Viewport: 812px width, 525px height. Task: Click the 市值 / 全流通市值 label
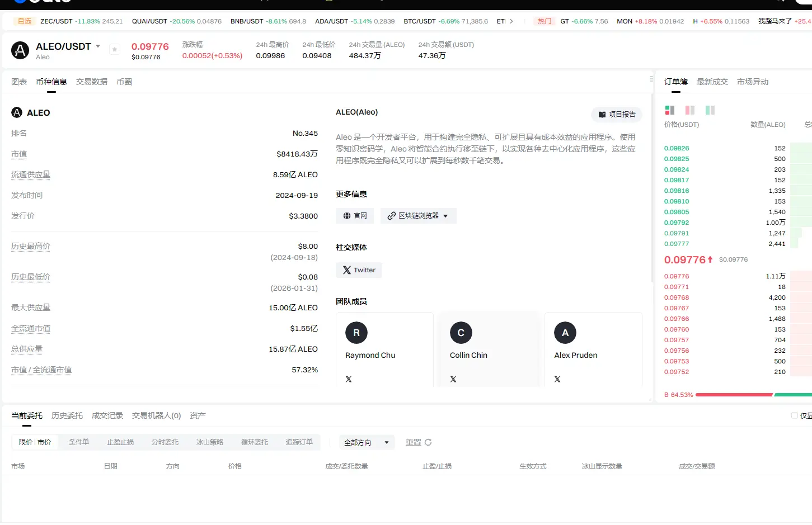click(x=41, y=370)
